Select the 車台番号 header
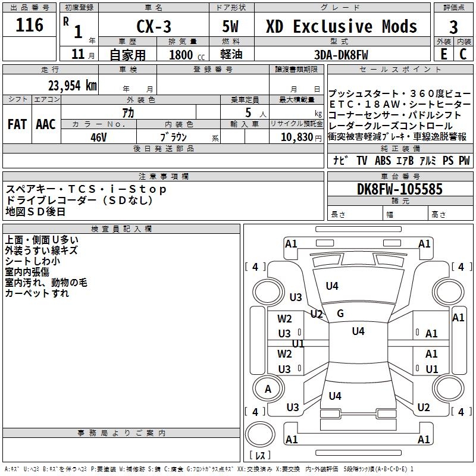 point(400,176)
